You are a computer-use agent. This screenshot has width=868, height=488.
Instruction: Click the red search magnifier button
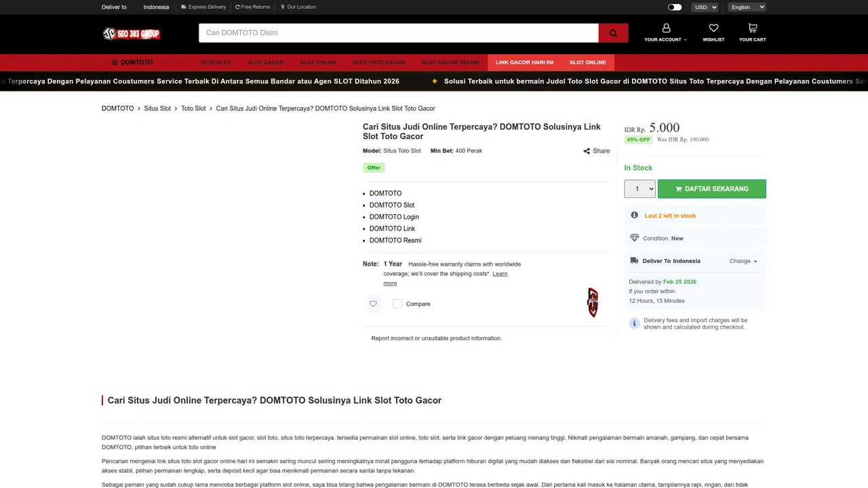[x=613, y=33]
